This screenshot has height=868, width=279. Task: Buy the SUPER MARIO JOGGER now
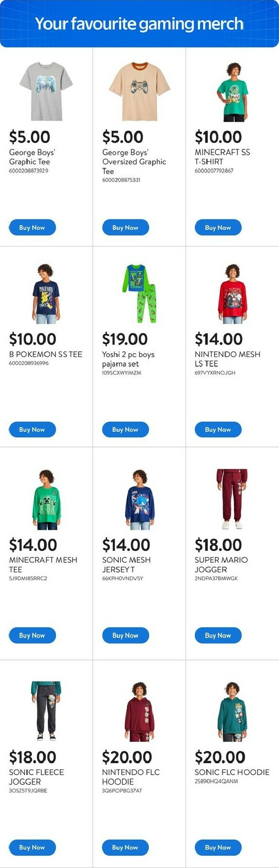(x=218, y=635)
